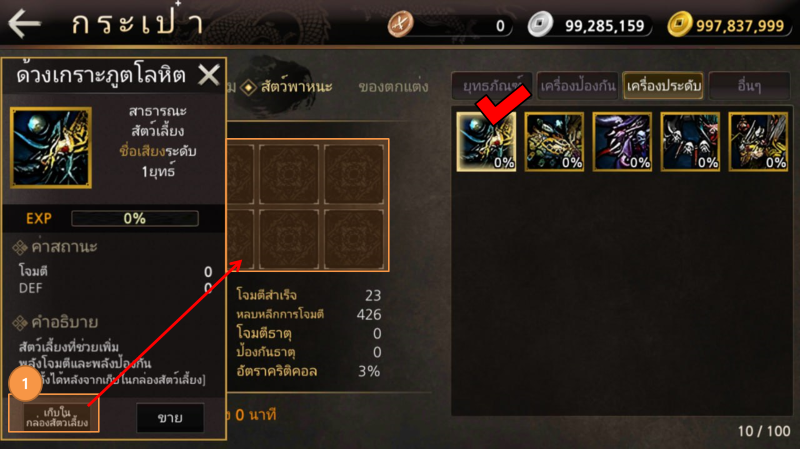The image size is (800, 449).
Task: Switch to the เครื่องป้องกัน tab
Action: (578, 86)
